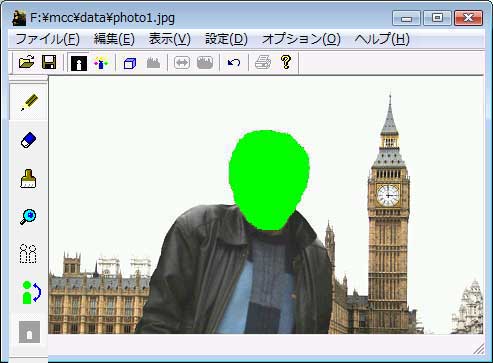Click the grey figure box at sidebar bottom
Screen dimensions: 493x363
coord(29,332)
